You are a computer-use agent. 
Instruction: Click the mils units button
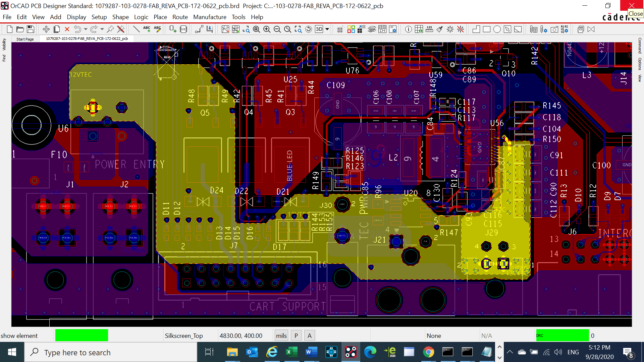tap(281, 336)
